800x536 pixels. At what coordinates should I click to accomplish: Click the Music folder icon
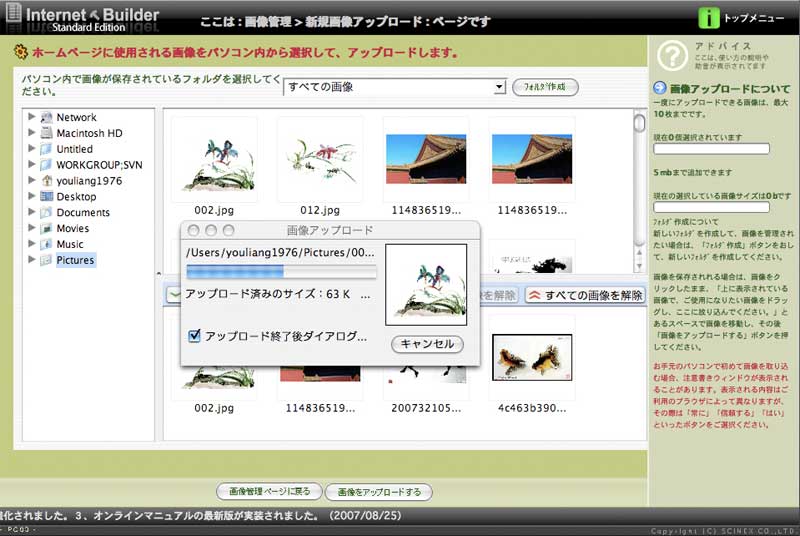[47, 244]
